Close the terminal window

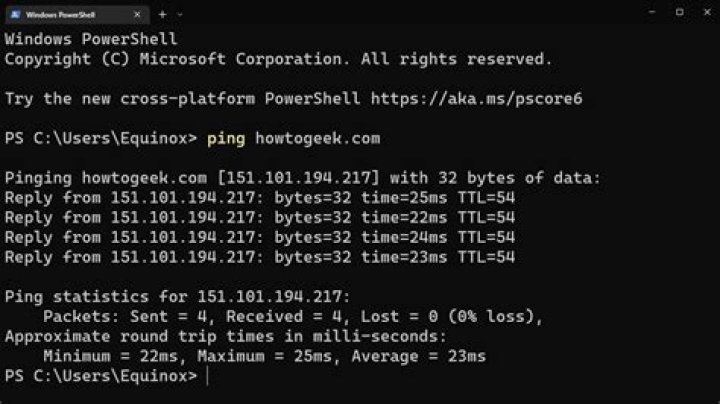[x=705, y=13]
